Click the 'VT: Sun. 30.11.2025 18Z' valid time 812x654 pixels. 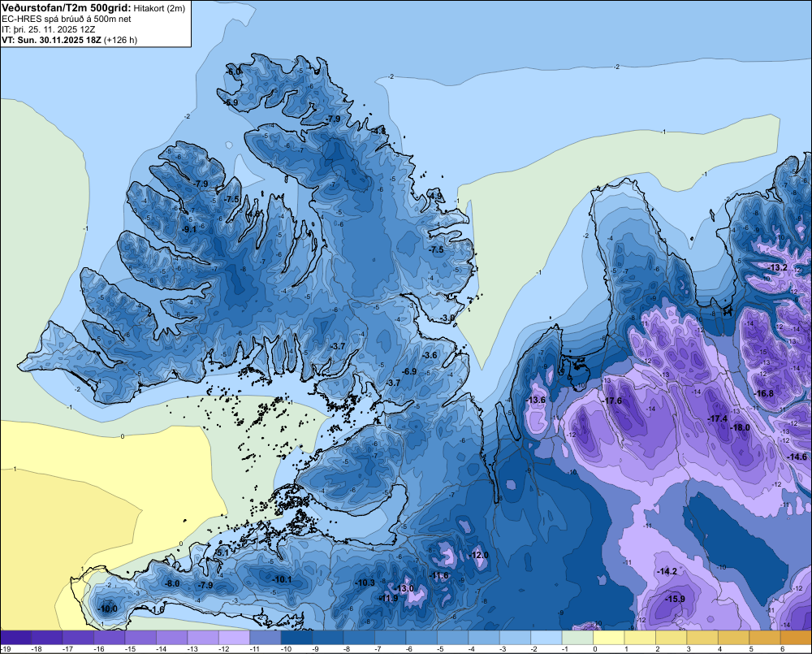(52, 40)
